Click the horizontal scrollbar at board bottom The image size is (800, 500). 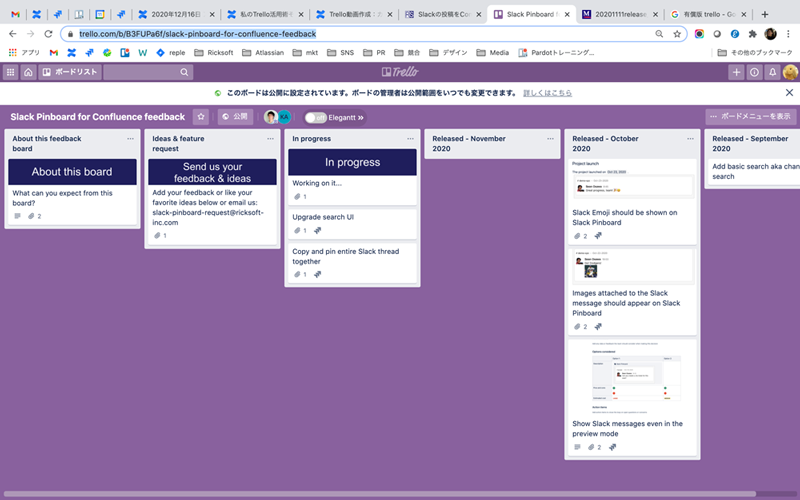[x=380, y=494]
